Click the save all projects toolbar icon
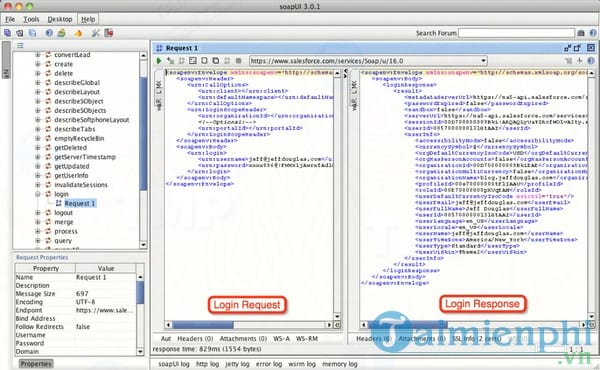The image size is (600, 370). (x=33, y=33)
